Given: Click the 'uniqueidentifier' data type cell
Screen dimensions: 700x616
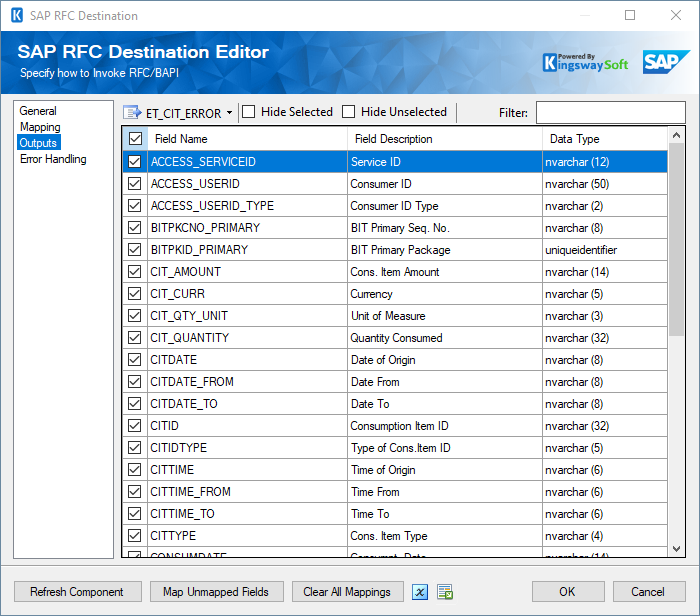Looking at the screenshot, I should (605, 250).
